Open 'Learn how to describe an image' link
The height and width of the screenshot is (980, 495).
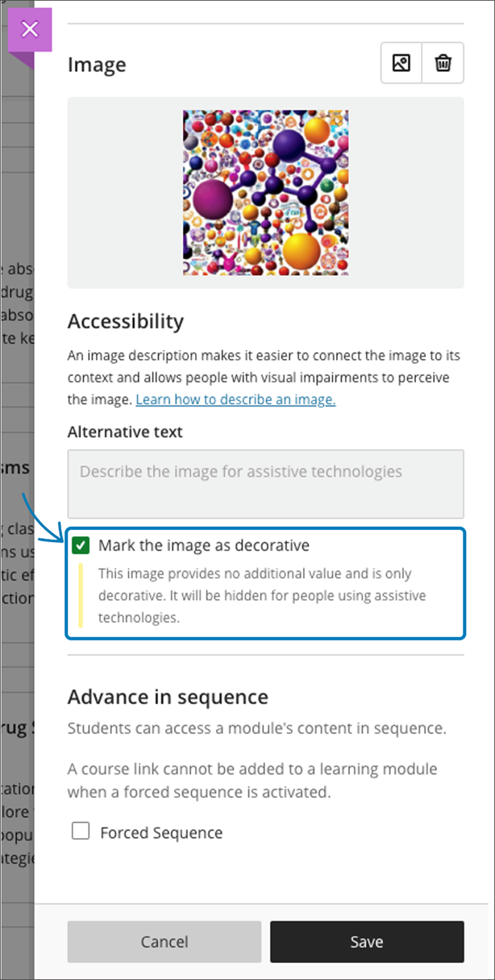(x=235, y=399)
